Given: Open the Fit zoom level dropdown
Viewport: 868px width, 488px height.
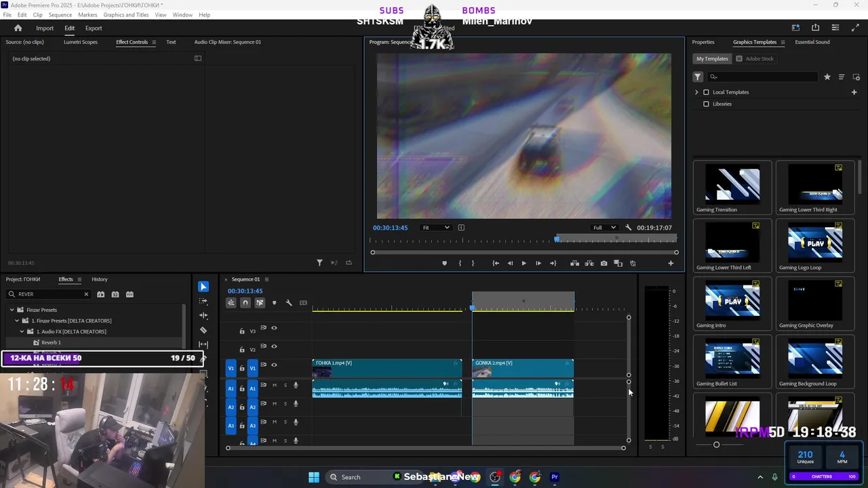Looking at the screenshot, I should (435, 228).
